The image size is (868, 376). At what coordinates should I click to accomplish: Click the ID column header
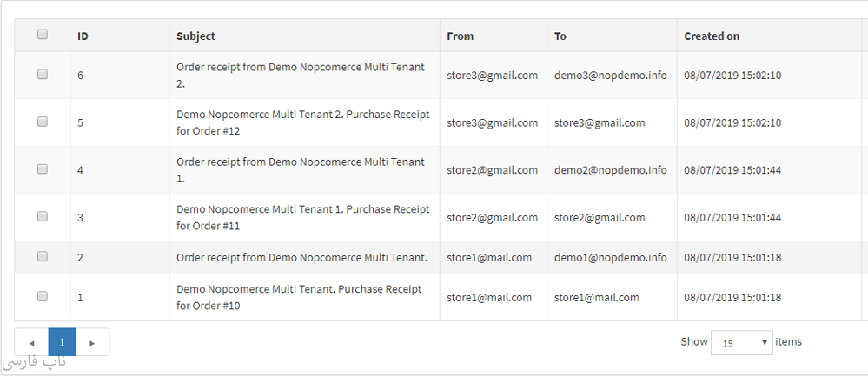coord(83,36)
